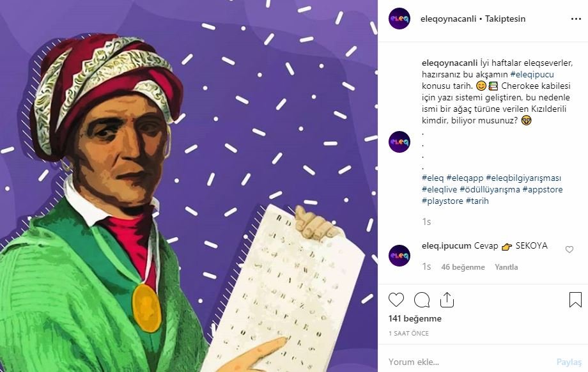Image resolution: width=588 pixels, height=372 pixels.
Task: Like the post with heart icon
Action: 396,300
